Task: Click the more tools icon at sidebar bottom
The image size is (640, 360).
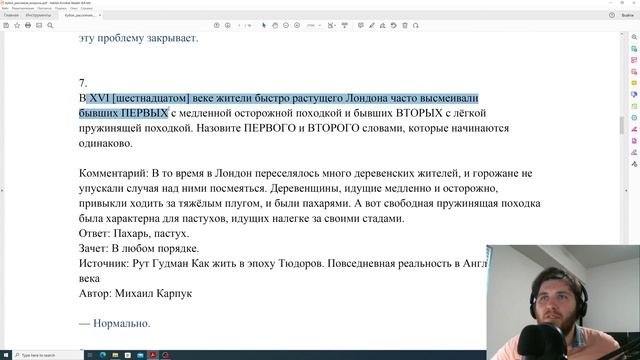Action: point(634,164)
